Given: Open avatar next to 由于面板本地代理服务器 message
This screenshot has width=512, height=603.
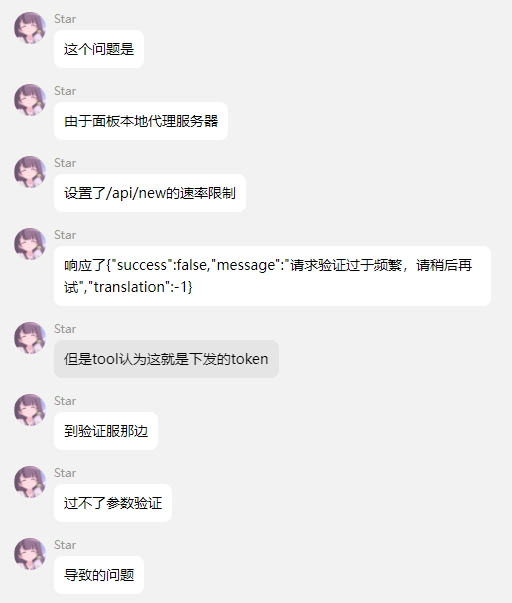Looking at the screenshot, I should tap(30, 100).
